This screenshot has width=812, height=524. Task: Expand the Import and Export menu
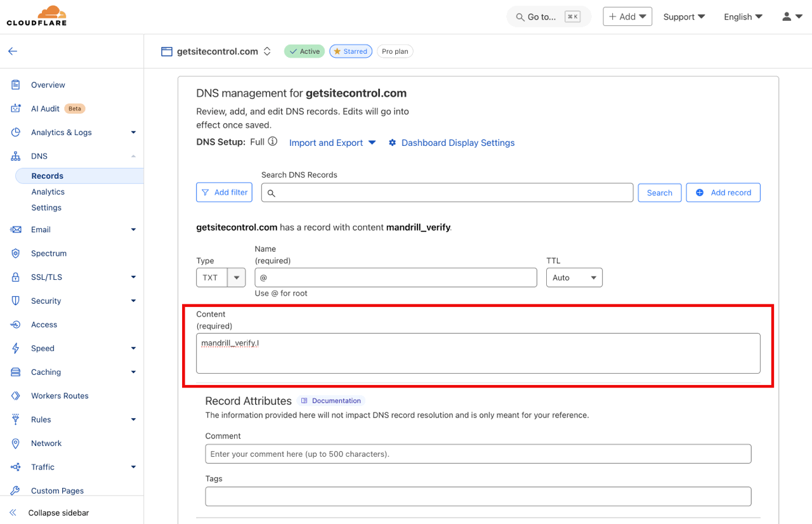pos(332,143)
